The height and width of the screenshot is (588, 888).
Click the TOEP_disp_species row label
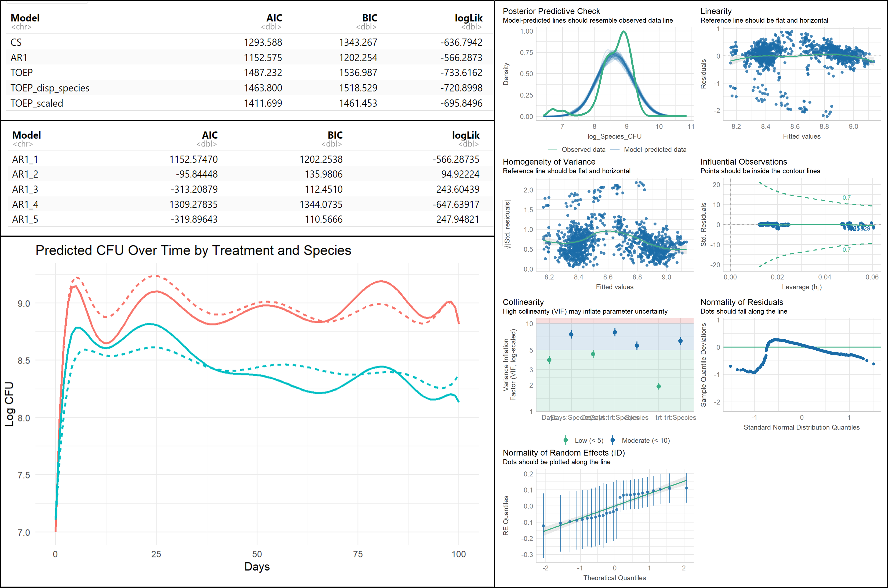point(50,88)
